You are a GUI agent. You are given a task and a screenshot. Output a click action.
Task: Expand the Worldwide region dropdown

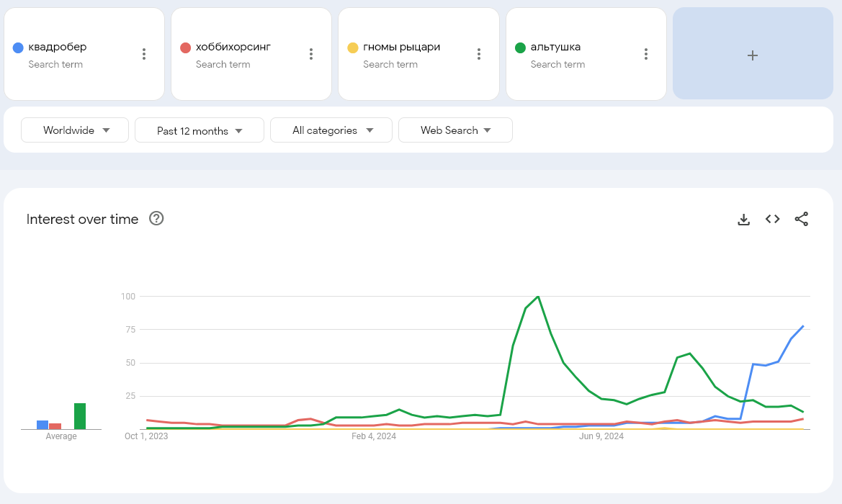click(75, 130)
